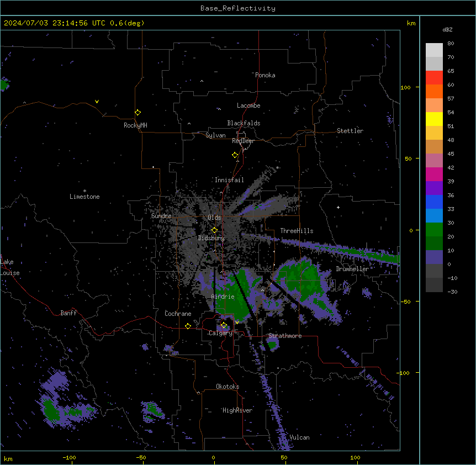
Task: Click the 45 value in dBZ legend
Action: pyautogui.click(x=451, y=154)
